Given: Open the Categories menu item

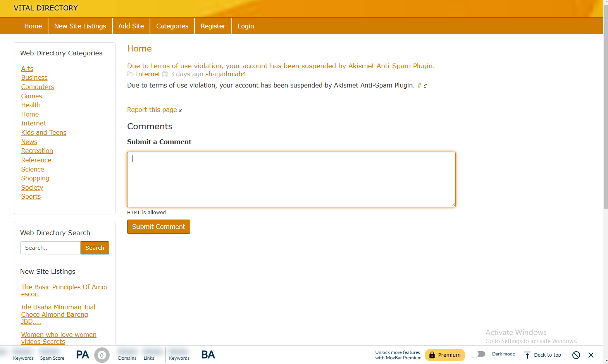Looking at the screenshot, I should pos(172,26).
